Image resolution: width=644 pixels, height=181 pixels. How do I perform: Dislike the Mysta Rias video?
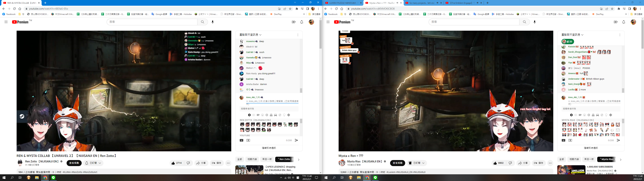click(x=510, y=163)
